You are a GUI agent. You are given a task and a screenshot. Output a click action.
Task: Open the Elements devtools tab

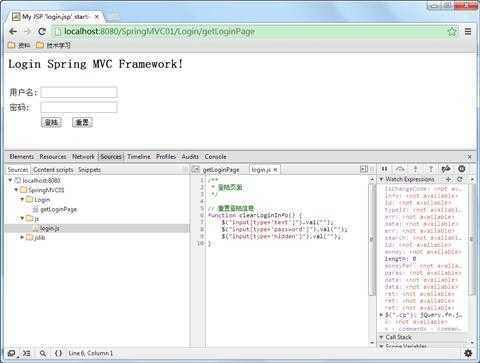[x=22, y=156]
